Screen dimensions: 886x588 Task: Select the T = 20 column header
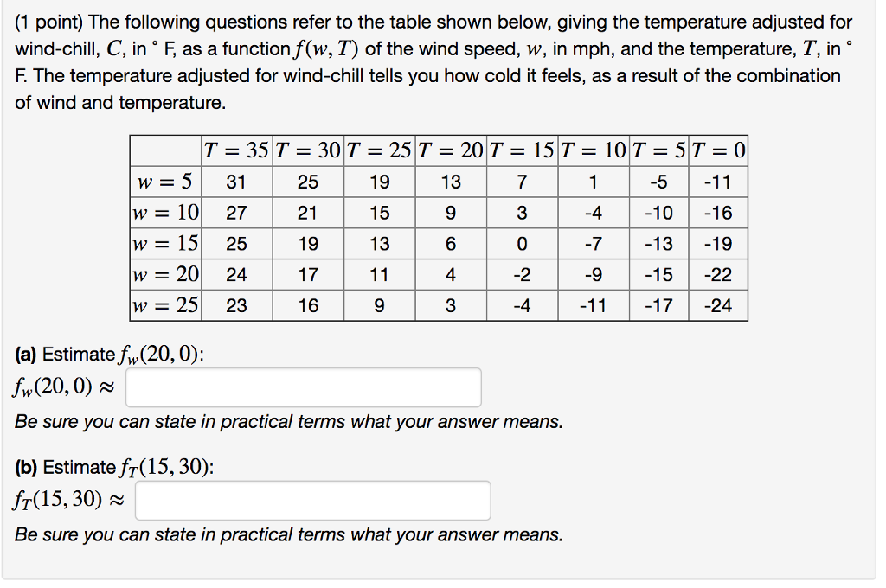click(x=451, y=150)
